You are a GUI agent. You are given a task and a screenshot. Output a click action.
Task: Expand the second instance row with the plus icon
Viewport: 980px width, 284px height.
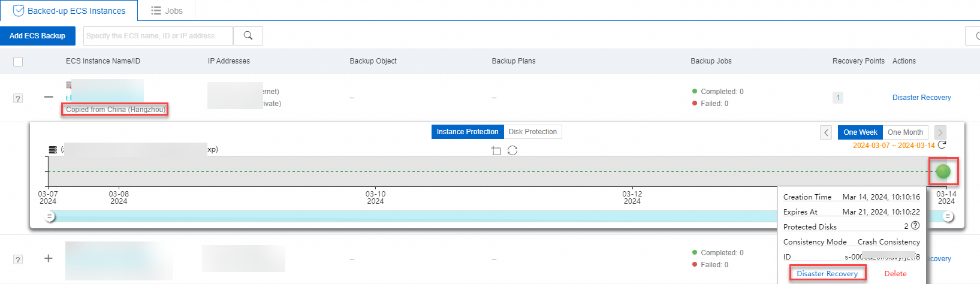pyautogui.click(x=49, y=258)
